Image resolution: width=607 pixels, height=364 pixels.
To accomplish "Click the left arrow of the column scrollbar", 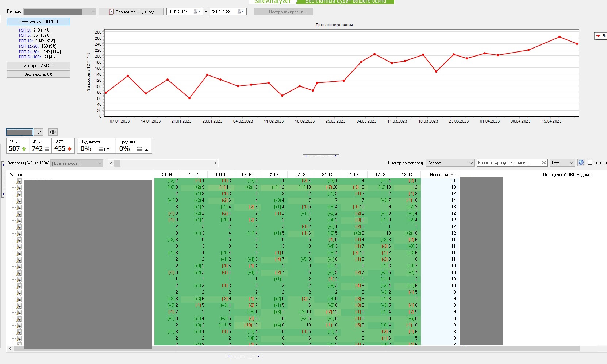I will pos(111,163).
